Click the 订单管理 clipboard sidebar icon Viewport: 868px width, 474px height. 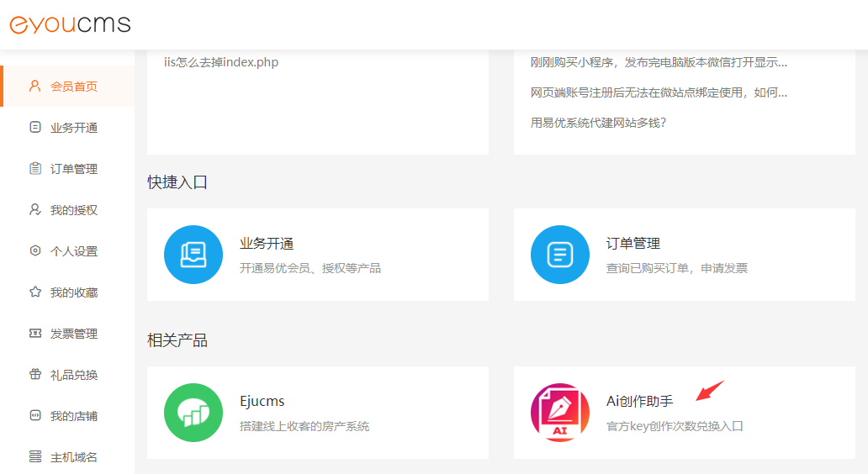[x=34, y=168]
